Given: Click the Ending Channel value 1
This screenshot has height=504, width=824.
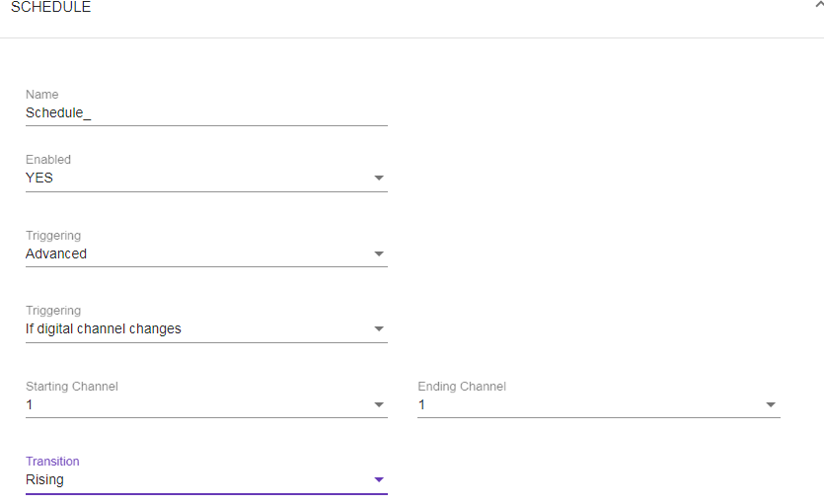Looking at the screenshot, I should [422, 404].
